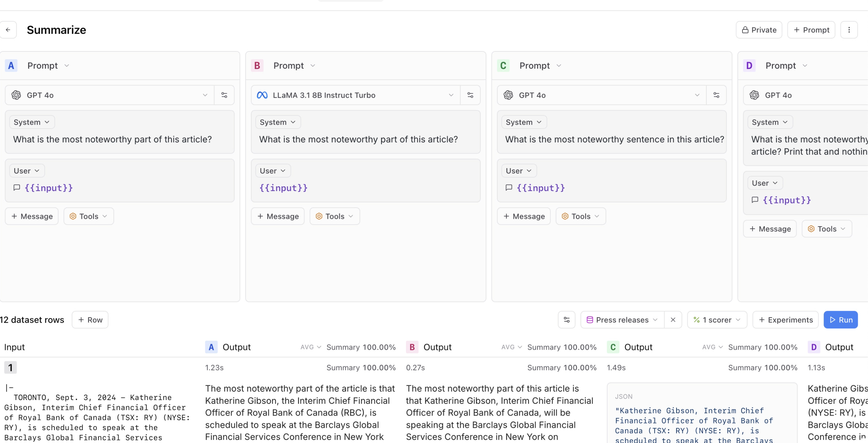Open Prompt B title dropdown menu
Viewport: 868px width, 443px height.
pos(294,66)
